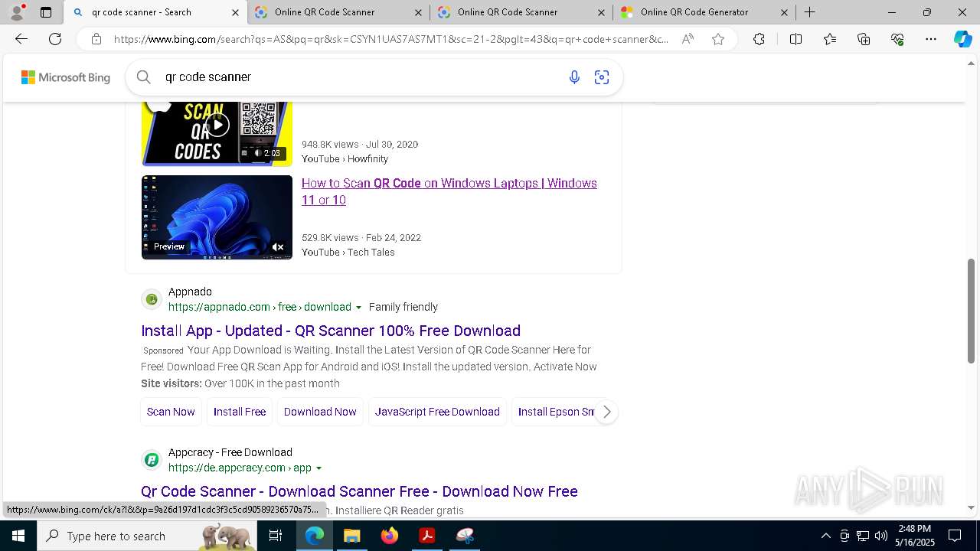
Task: Click the Install Free button
Action: tap(240, 412)
